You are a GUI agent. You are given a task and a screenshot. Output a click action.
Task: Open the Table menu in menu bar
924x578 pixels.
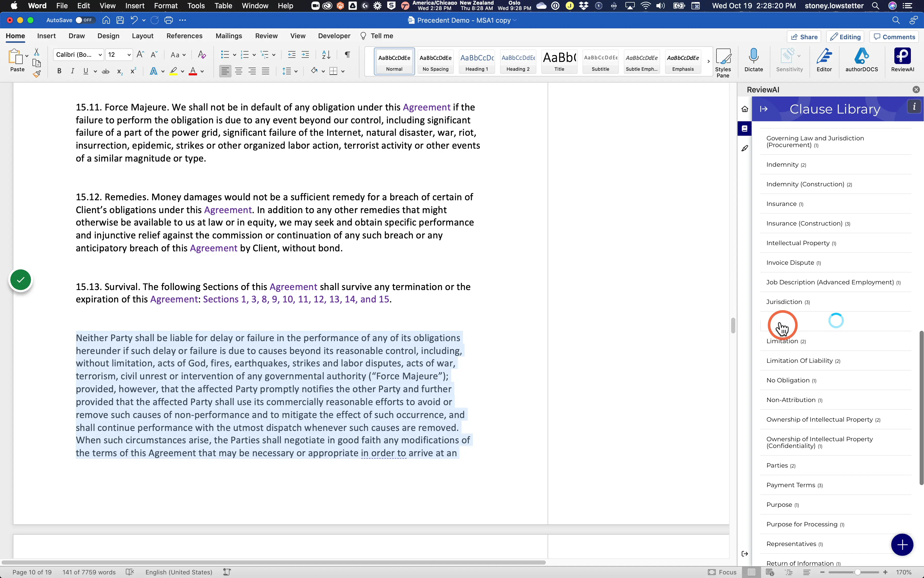click(223, 6)
